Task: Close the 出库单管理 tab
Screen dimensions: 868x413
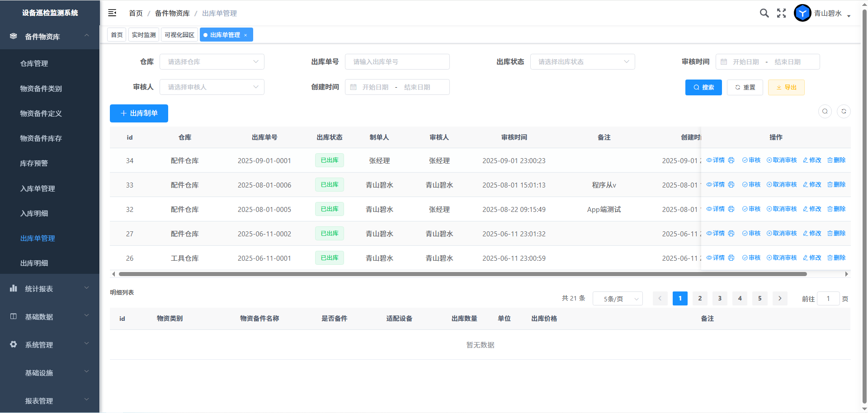Action: coord(245,35)
